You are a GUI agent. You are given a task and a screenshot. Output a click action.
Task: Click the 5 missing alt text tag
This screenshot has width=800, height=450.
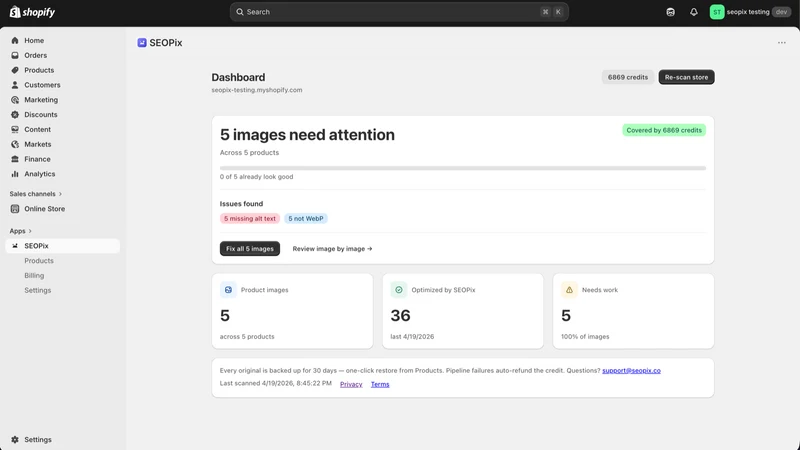[x=249, y=218]
